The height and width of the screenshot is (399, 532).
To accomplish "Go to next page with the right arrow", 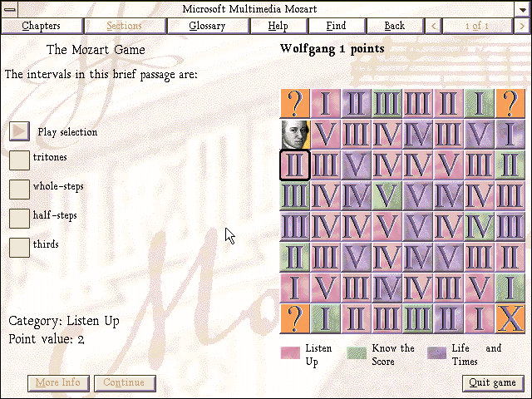I will pos(522,26).
